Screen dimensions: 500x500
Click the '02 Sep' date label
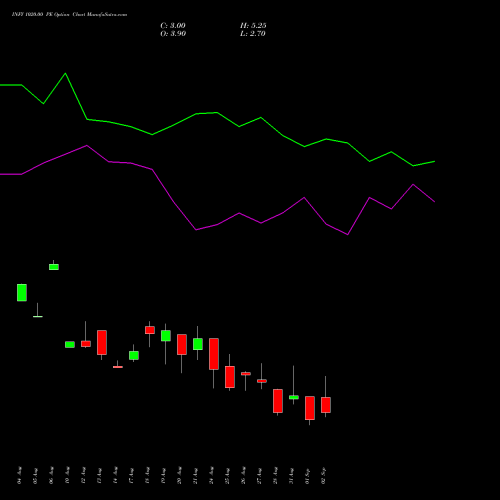323,476
